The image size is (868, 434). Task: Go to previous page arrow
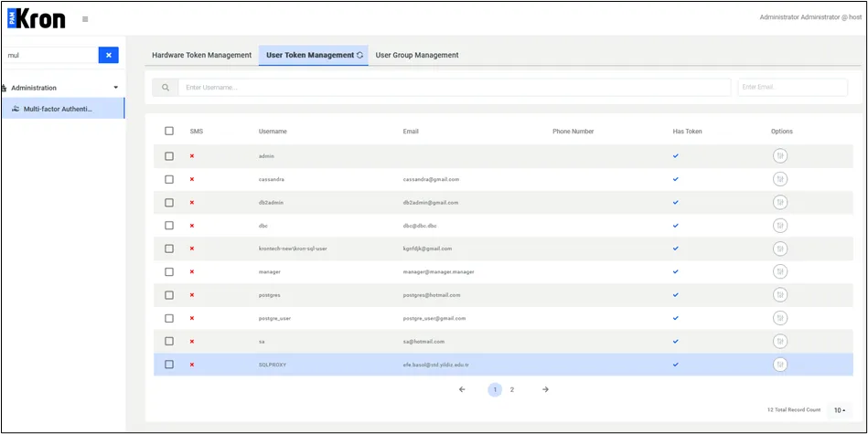coord(462,390)
